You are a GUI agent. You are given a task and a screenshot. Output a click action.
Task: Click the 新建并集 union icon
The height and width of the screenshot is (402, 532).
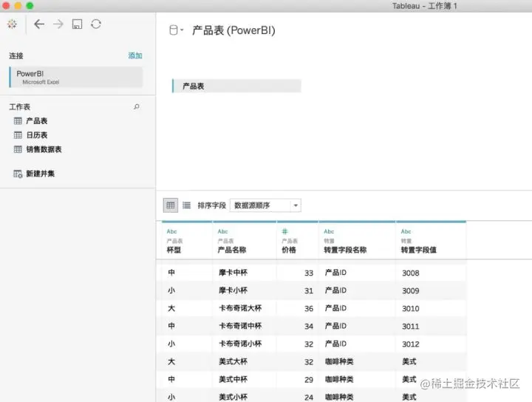tap(18, 174)
